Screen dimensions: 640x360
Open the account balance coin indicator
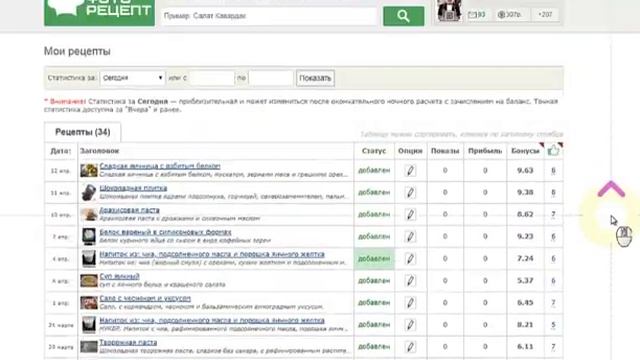coord(509,15)
